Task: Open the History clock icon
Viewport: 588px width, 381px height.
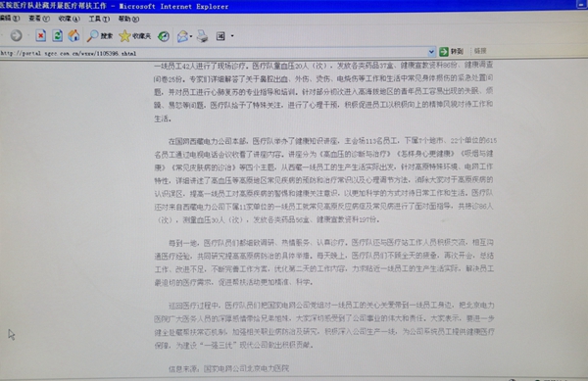Action: coord(163,36)
